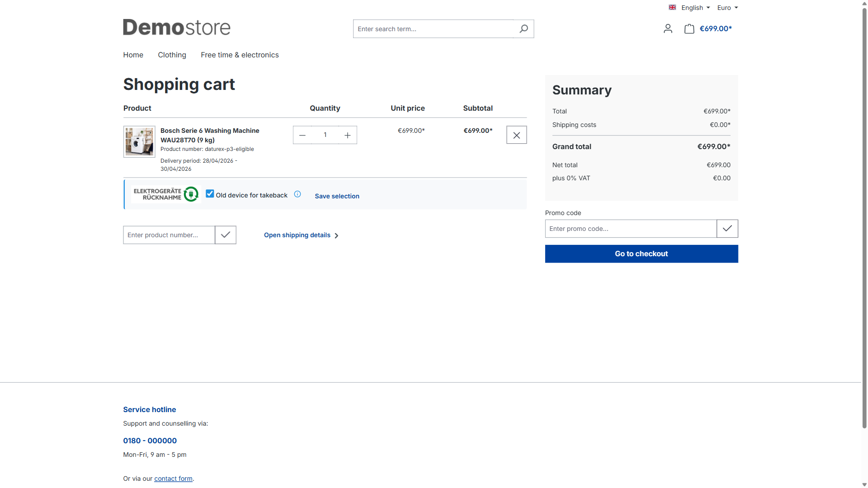Open the Clothing category

point(172,55)
